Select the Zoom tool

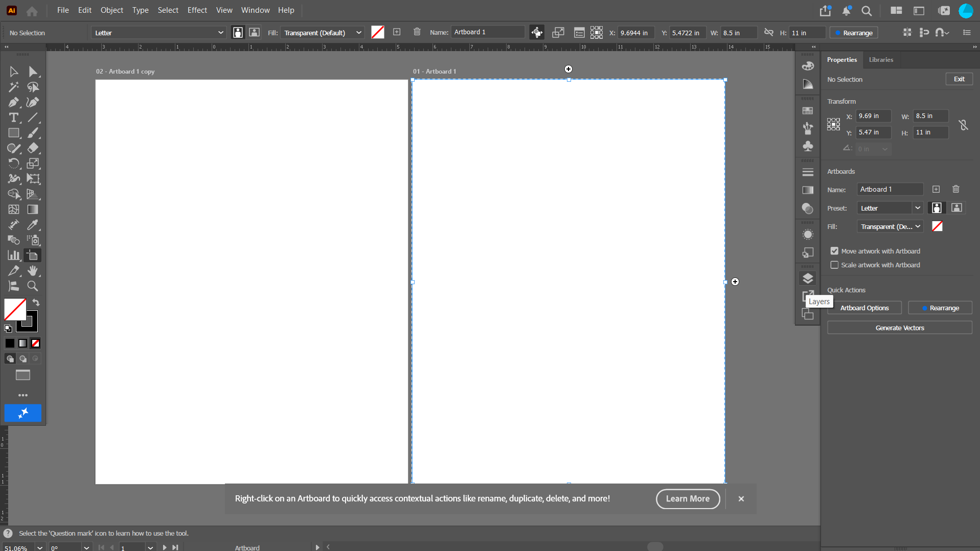pos(33,286)
